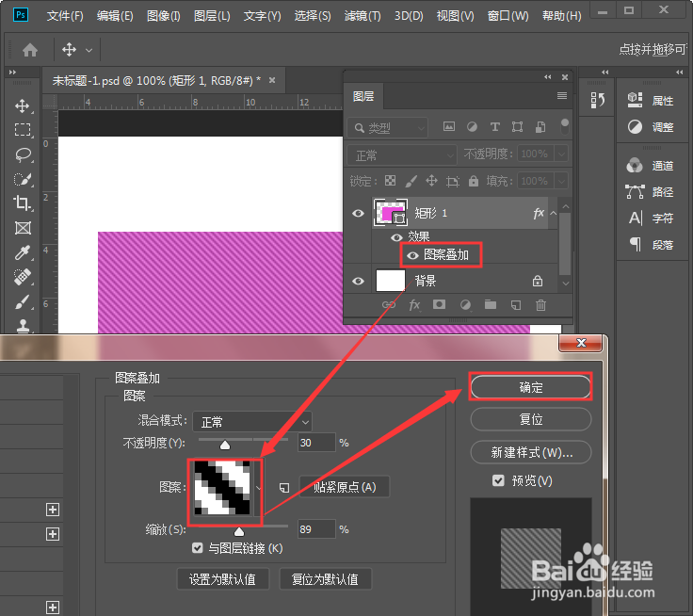
Task: Filter layers by shape icon
Action: (x=517, y=127)
